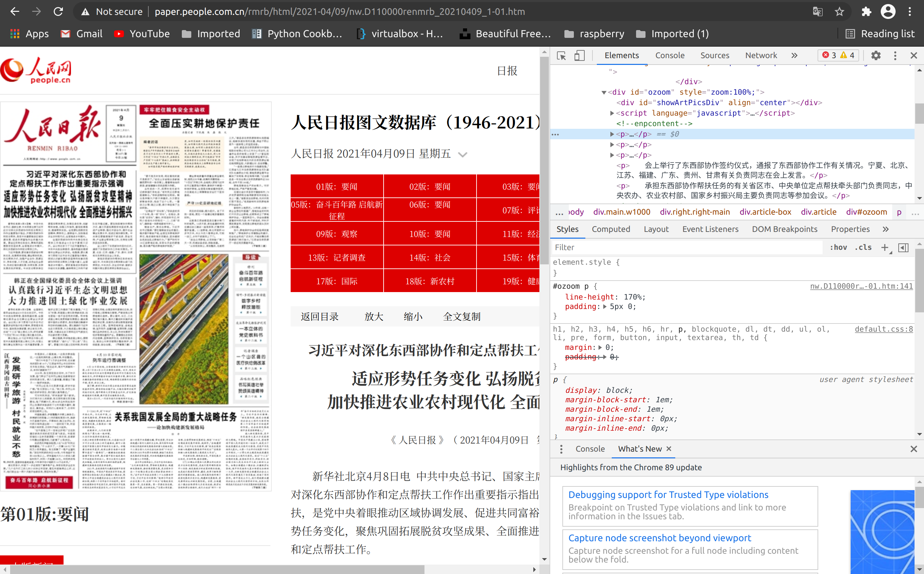Open the drawer three-dot menu

point(561,449)
